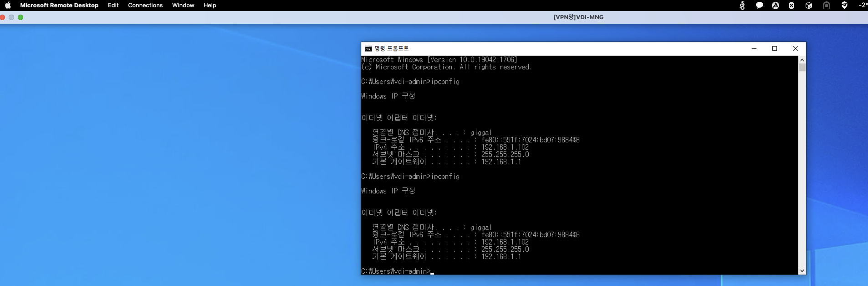Click the gray minimize button of VDI-MNG window
Screen dimensions: 868x286
[x=11, y=17]
